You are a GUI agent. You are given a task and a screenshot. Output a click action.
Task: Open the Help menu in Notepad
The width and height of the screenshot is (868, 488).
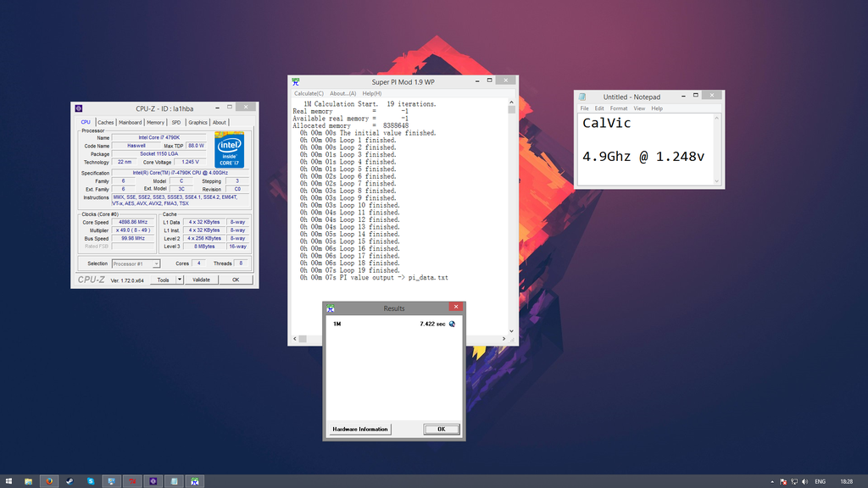(657, 108)
